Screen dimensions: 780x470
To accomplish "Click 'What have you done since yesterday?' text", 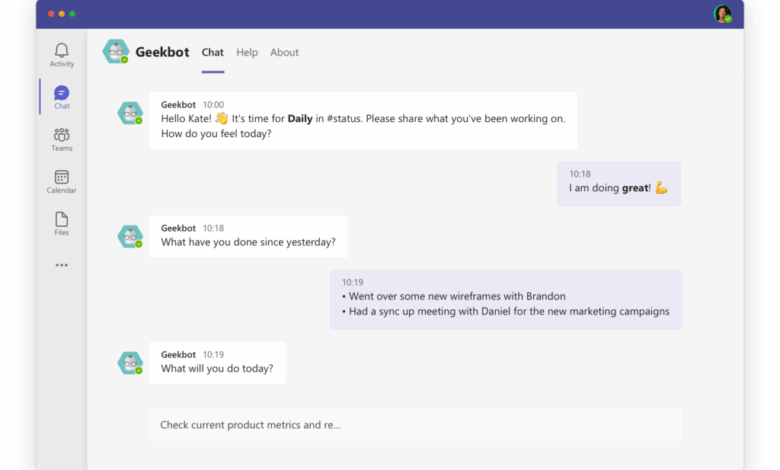I will click(248, 242).
